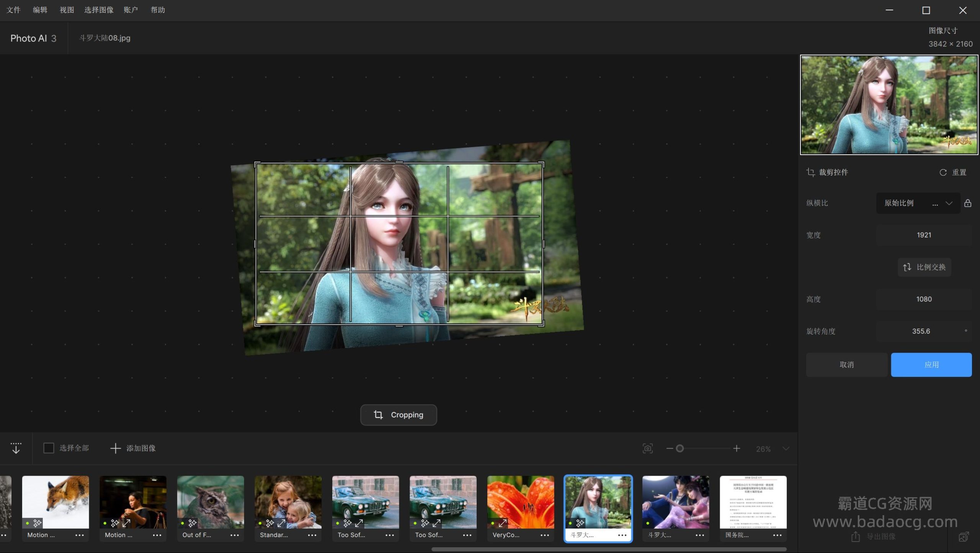Click the 重置 reset icon
This screenshot has height=553, width=980.
pyautogui.click(x=943, y=173)
